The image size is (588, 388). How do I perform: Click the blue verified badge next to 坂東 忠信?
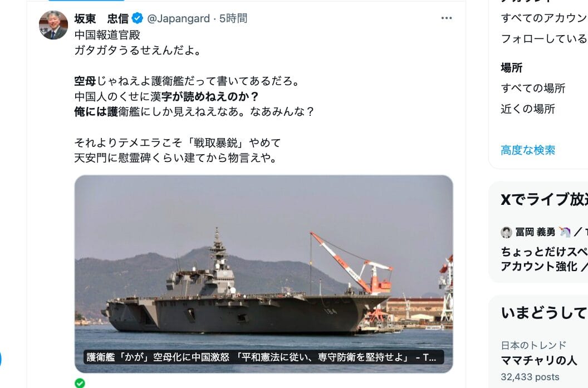click(137, 18)
